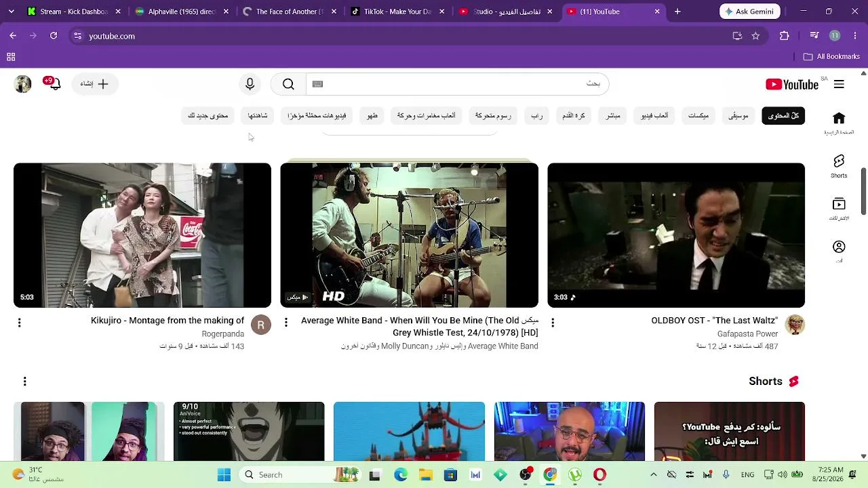This screenshot has width=868, height=488.
Task: Show hidden icons in the system tray
Action: pos(653,474)
